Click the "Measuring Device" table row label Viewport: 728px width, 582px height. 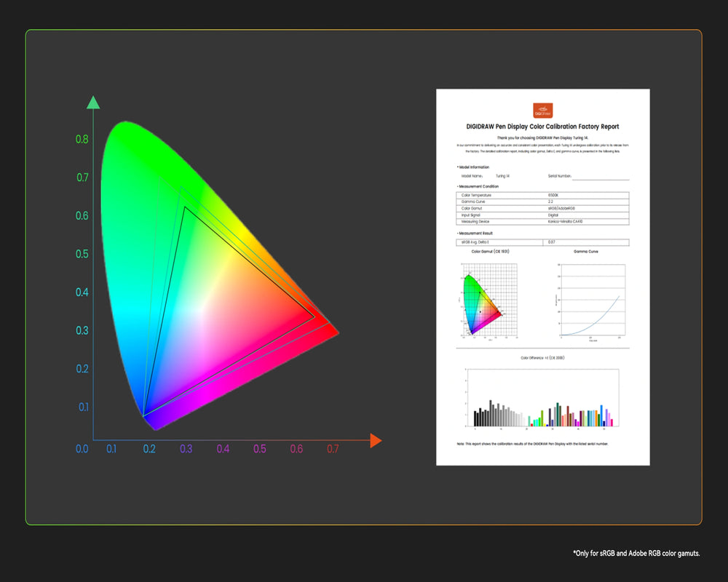coord(475,222)
